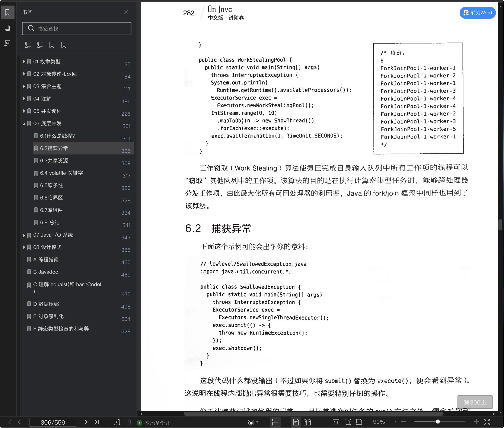
Task: Expand the 04 注解 bookmark
Action: (24, 99)
